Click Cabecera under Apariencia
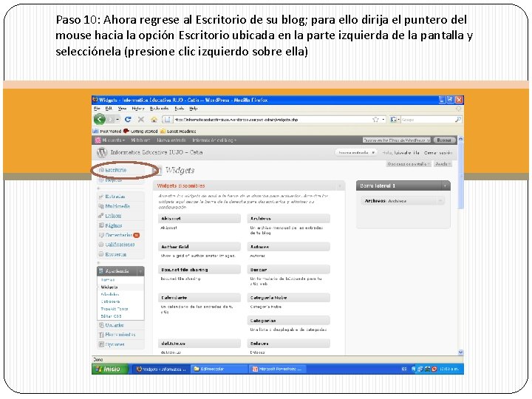This screenshot has height=399, width=532. (x=110, y=301)
